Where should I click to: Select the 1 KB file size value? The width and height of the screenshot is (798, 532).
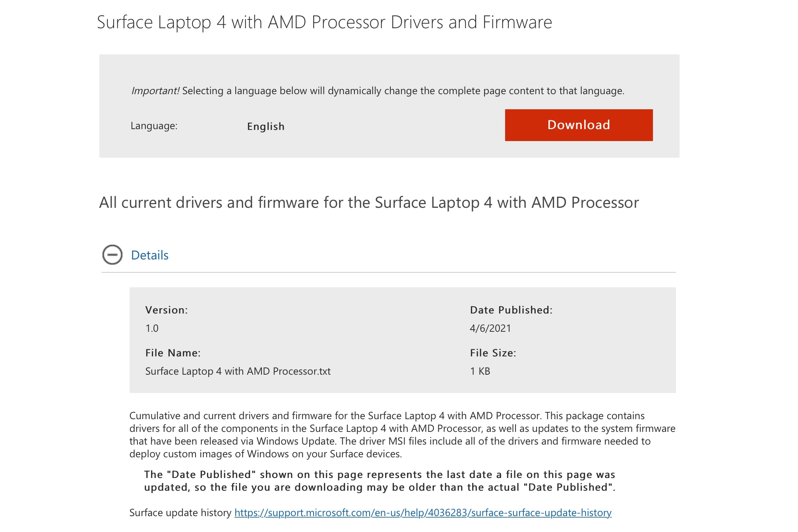(480, 371)
